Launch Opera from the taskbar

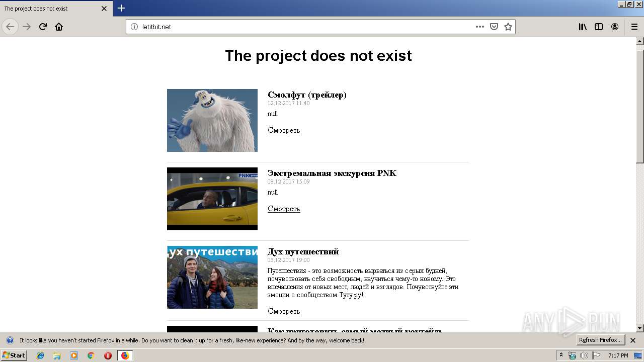pyautogui.click(x=108, y=355)
